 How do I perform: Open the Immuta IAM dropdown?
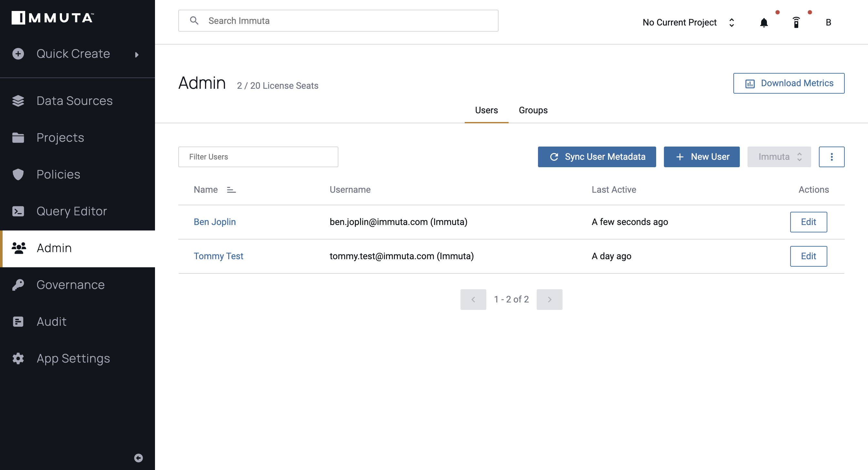(x=779, y=157)
